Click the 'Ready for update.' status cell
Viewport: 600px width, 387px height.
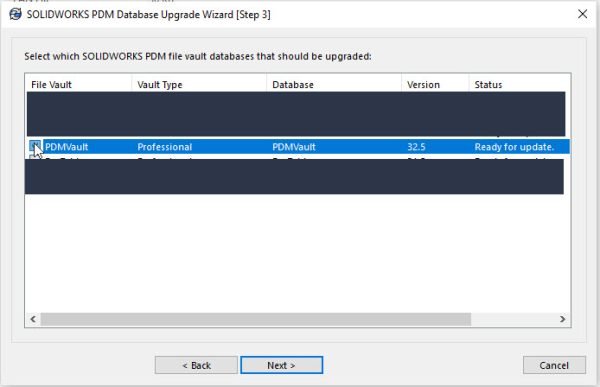514,147
